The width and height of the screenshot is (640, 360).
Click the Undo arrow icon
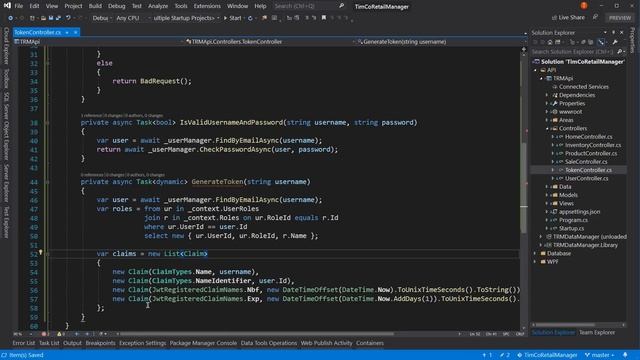tap(68, 18)
